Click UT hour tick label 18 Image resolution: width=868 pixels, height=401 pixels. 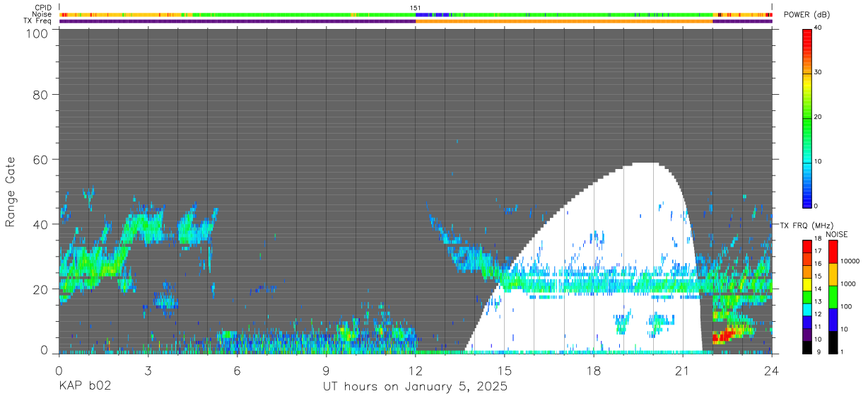[594, 370]
